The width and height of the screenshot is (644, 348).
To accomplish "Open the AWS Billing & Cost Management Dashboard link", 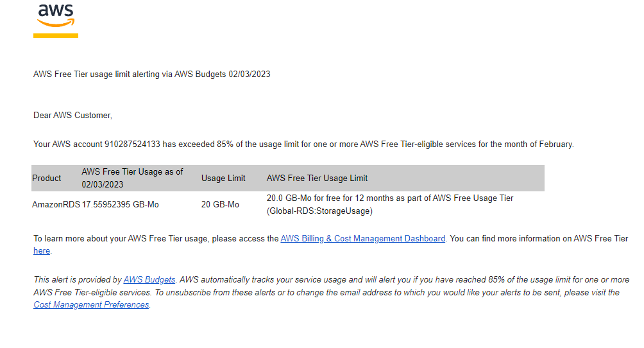I will 362,239.
